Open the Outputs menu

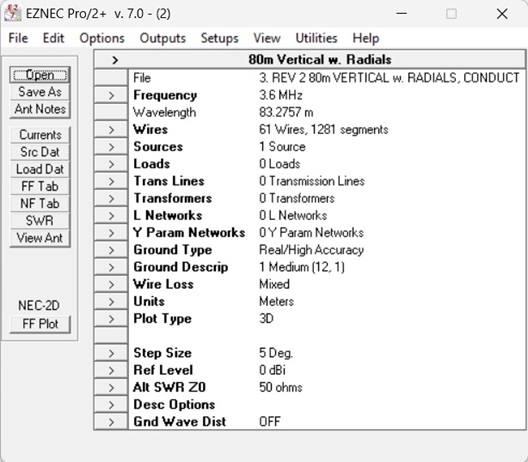point(163,38)
